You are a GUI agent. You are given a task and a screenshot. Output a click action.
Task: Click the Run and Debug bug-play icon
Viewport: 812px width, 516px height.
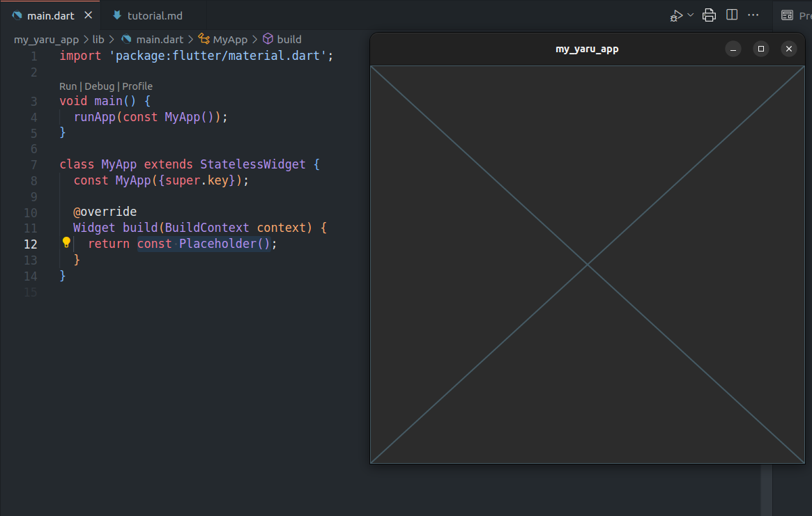(676, 15)
